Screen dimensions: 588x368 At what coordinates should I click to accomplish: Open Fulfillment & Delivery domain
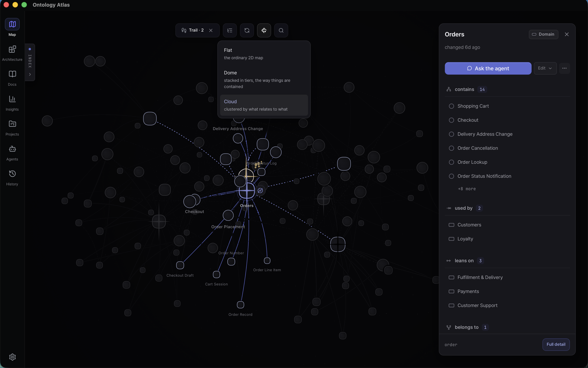[x=507, y=277]
